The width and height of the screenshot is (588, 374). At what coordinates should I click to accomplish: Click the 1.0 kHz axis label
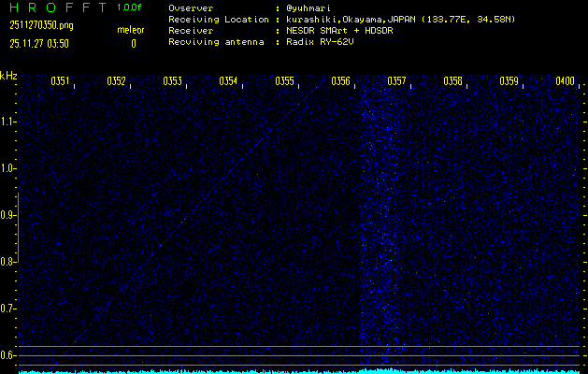click(7, 168)
